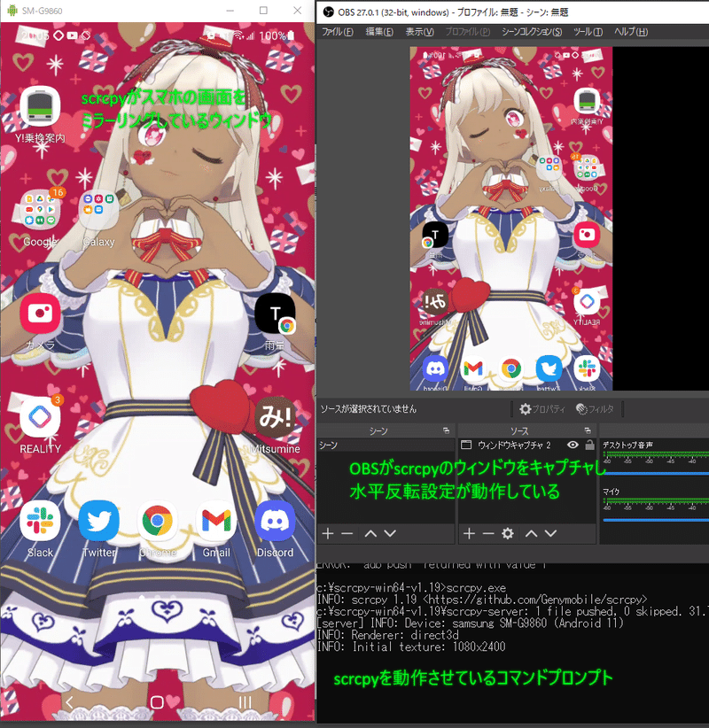Screen dimensions: 709x728
Task: Tap the Android home button in scrcpy
Action: (x=157, y=702)
